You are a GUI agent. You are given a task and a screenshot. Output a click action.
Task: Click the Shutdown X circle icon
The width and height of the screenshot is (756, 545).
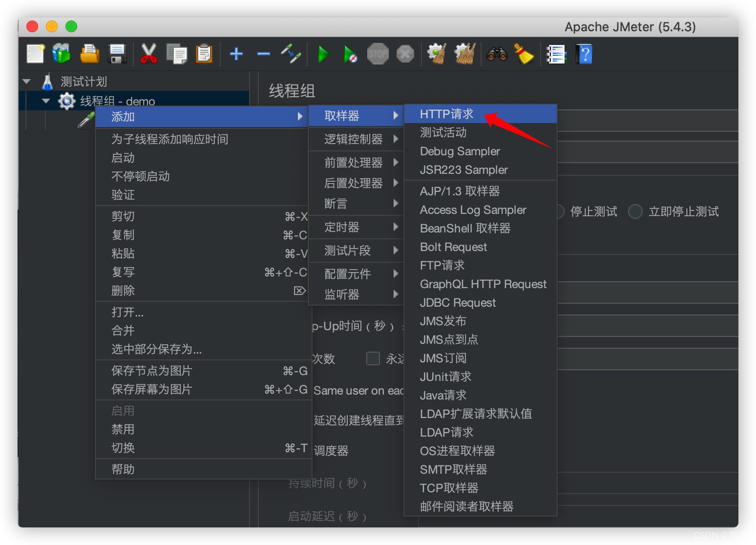[x=405, y=54]
